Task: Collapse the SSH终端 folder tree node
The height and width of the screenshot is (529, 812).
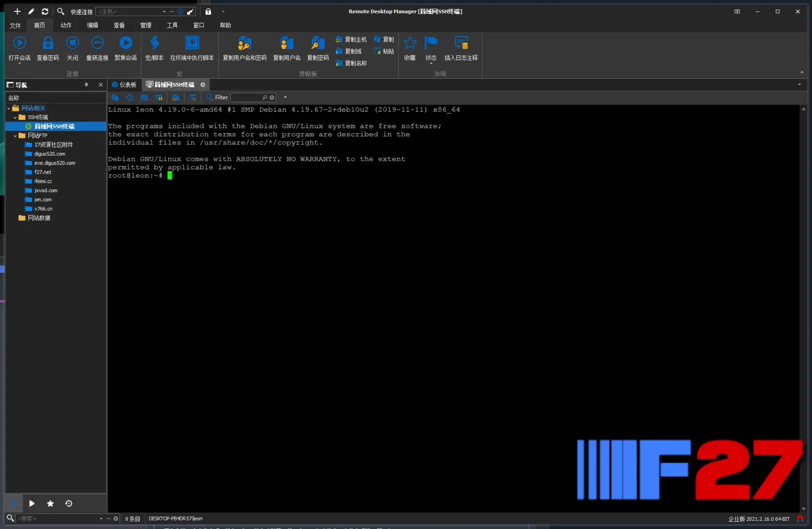Action: 15,118
